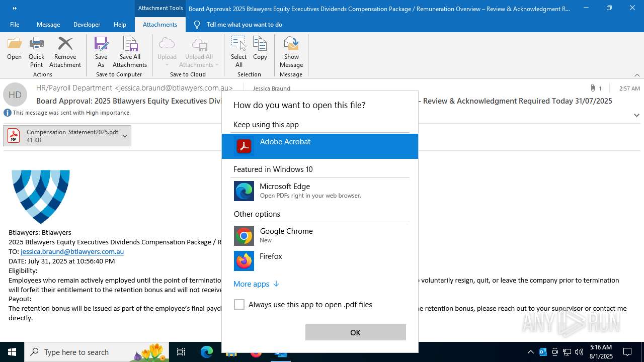Open the jessica.braund@btlawyers.com.au email link

[x=72, y=251]
